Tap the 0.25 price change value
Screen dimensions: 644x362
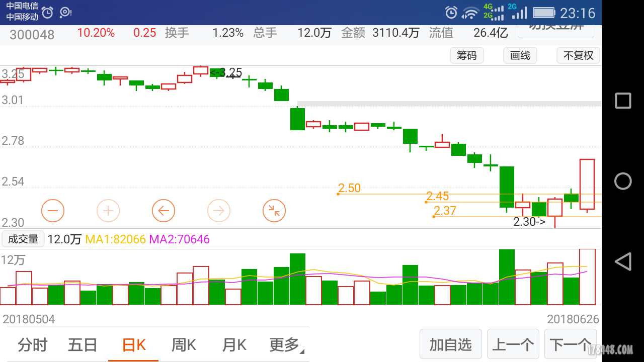(x=145, y=33)
